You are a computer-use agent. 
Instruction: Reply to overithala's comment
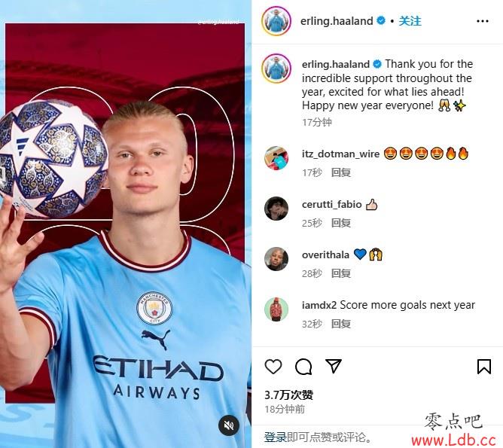(x=340, y=273)
